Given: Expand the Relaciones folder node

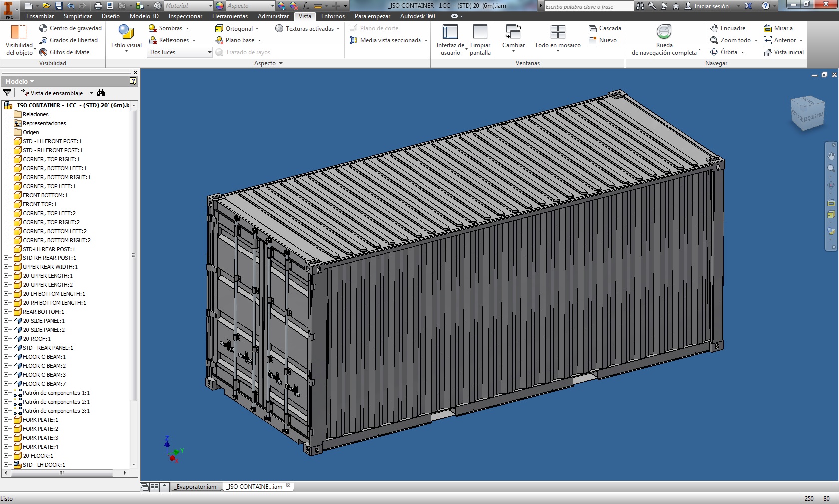Looking at the screenshot, I should [6, 114].
